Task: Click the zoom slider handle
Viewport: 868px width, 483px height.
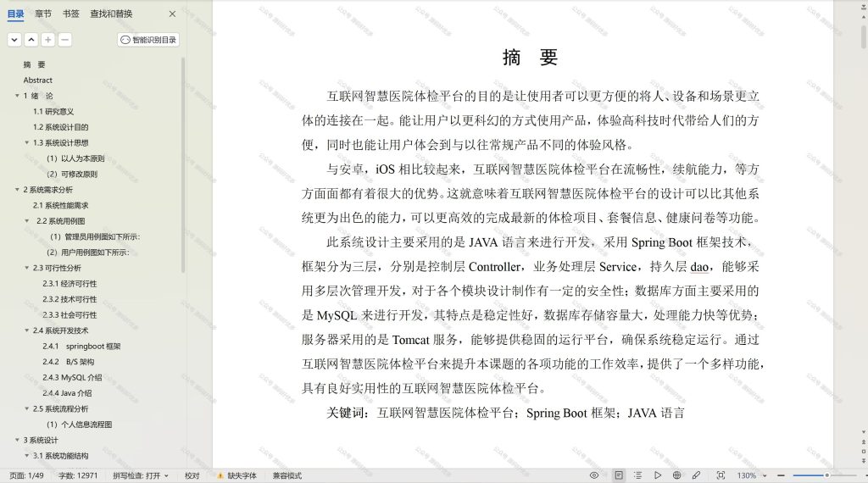Action: pyautogui.click(x=827, y=476)
